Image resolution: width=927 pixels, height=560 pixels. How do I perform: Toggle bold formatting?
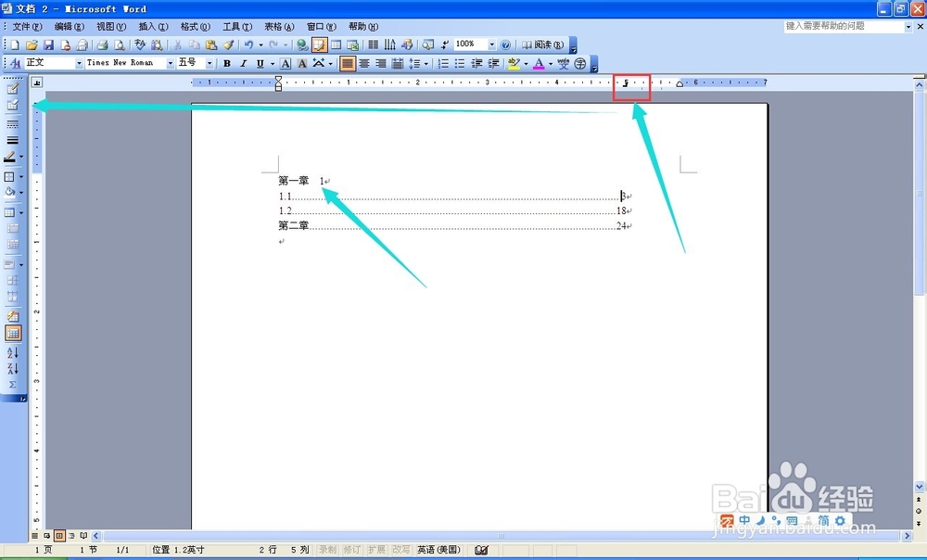pos(226,63)
